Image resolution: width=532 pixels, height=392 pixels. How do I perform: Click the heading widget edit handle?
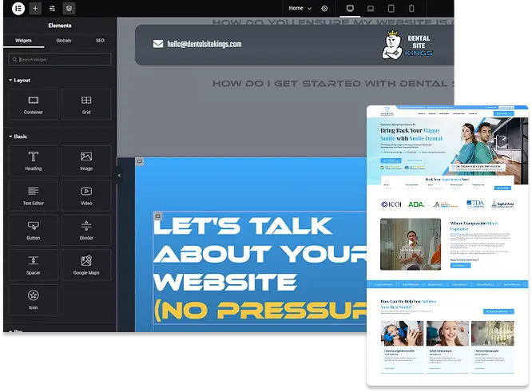(x=157, y=216)
